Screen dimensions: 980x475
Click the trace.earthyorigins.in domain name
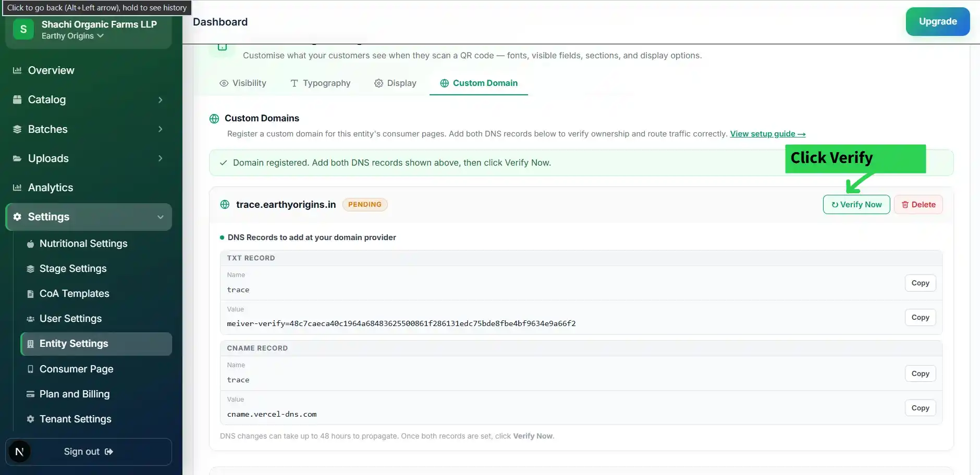pyautogui.click(x=286, y=205)
